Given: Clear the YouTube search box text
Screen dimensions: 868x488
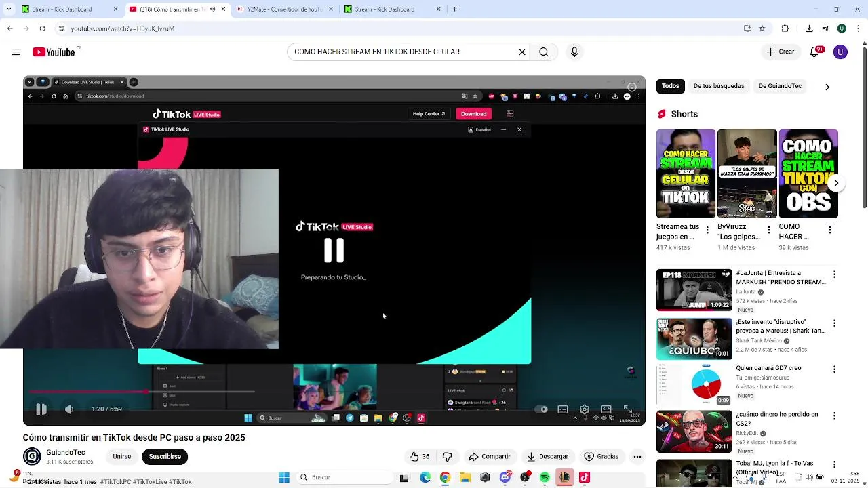Looking at the screenshot, I should click(x=522, y=52).
